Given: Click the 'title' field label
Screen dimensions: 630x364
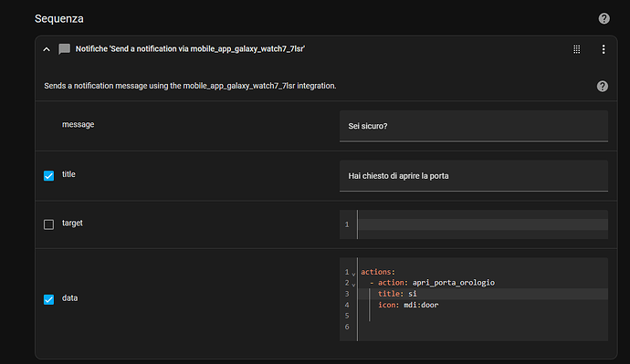Looking at the screenshot, I should click(x=68, y=174).
